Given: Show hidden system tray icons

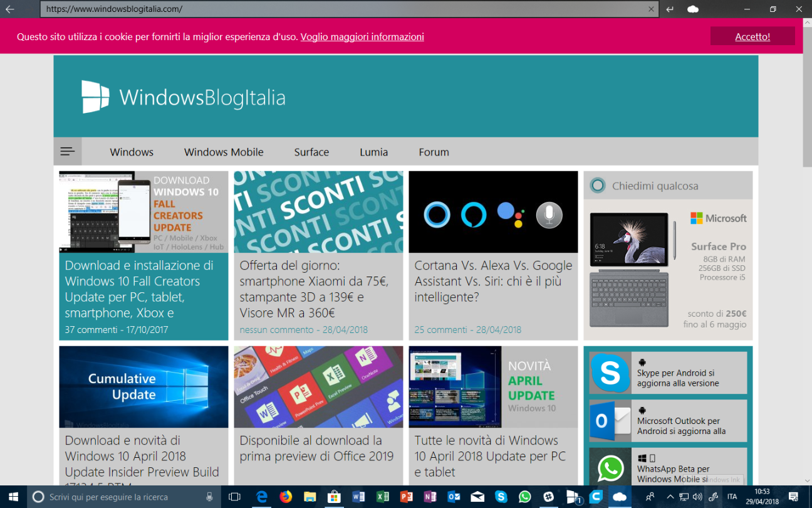Looking at the screenshot, I should [x=670, y=497].
